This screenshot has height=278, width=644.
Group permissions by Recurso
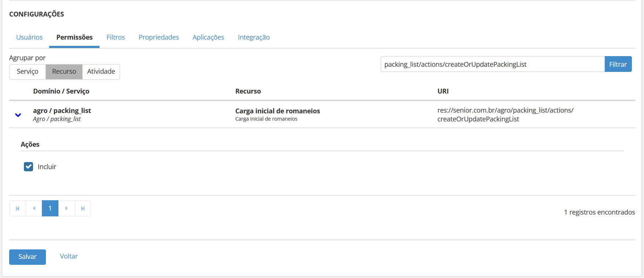click(x=64, y=72)
